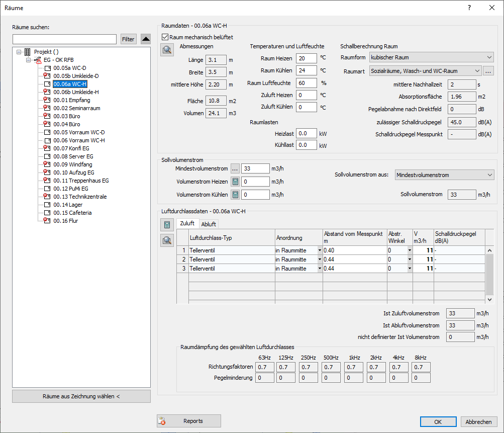This screenshot has height=433, width=504.
Task: Click magnifier icon in Luftdurchlassdaten section
Action: 166,240
